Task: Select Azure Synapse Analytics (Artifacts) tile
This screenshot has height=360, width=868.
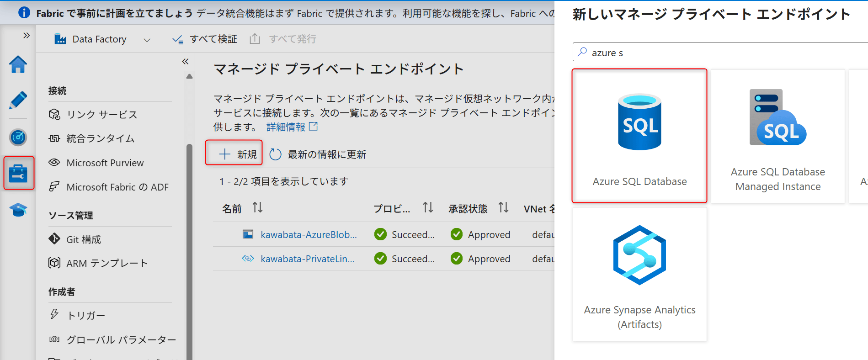Action: click(x=639, y=274)
